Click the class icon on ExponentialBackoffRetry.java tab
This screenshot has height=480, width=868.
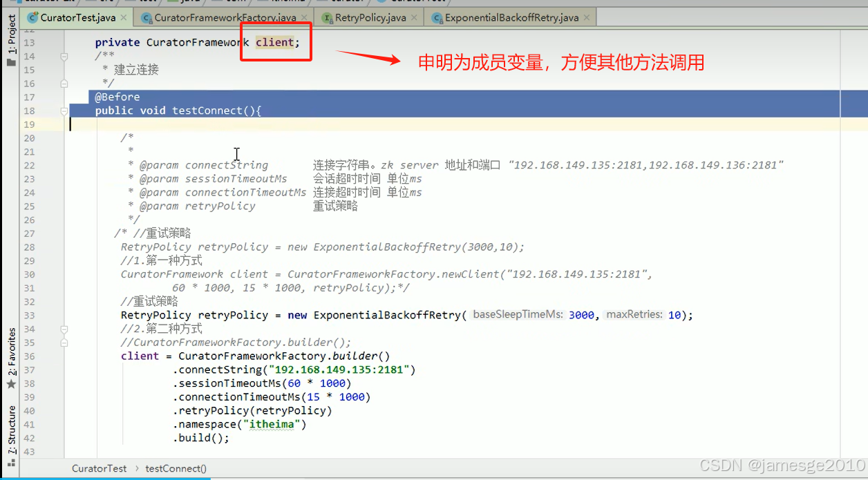point(437,17)
